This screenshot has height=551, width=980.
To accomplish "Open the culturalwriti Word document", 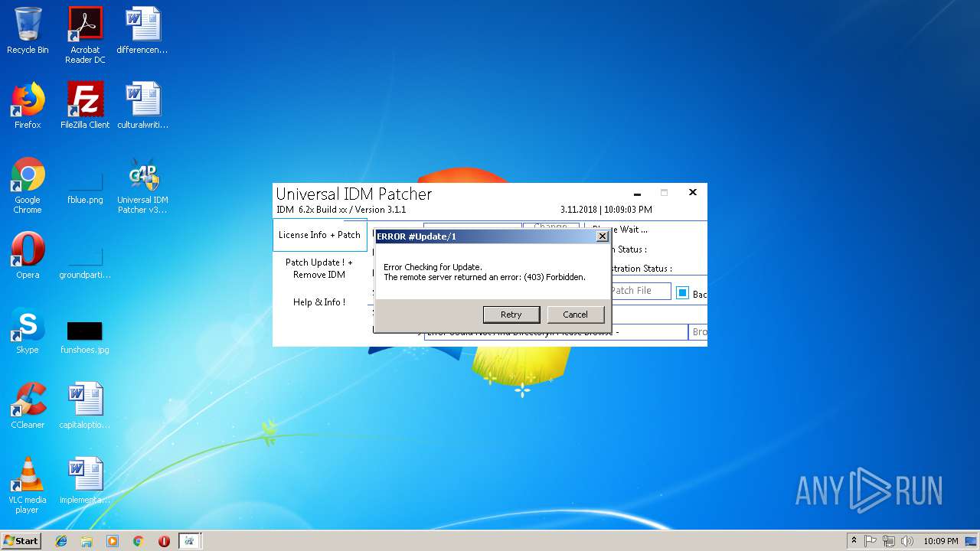I will 142,106.
